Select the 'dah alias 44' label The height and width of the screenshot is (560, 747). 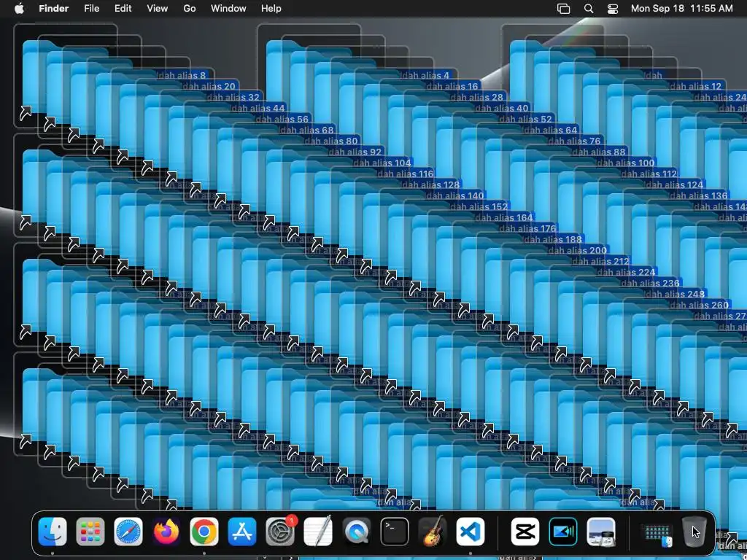(x=258, y=108)
